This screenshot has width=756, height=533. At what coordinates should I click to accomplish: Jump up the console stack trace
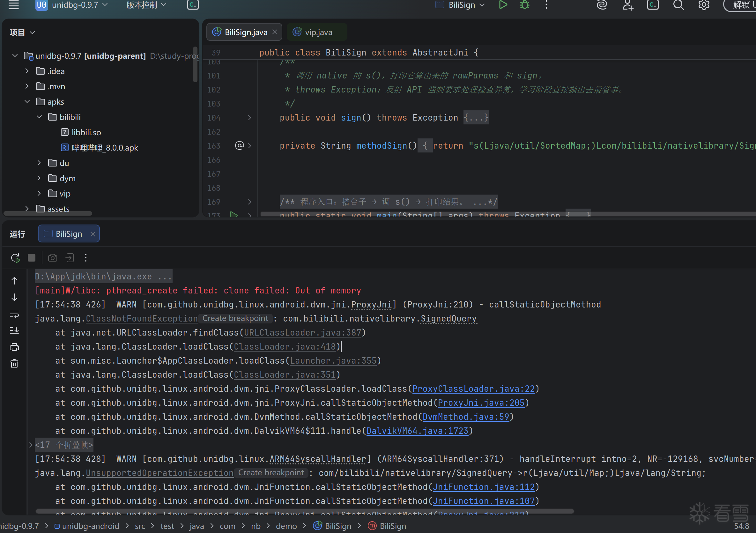14,281
